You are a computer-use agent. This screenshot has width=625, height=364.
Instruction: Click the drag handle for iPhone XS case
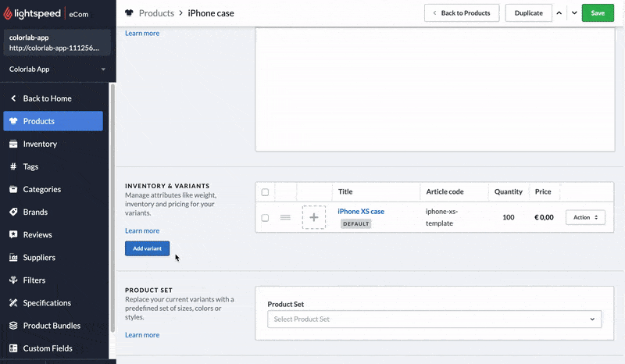point(286,217)
